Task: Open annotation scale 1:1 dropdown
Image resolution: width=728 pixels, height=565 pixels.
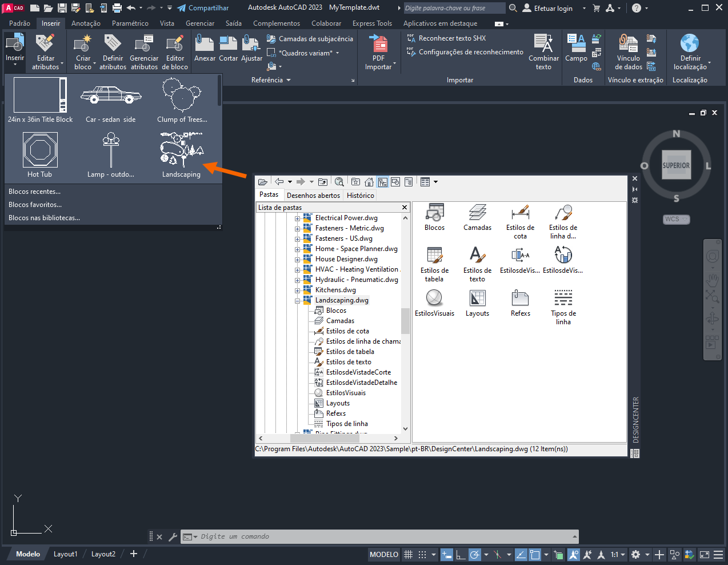Action: click(618, 555)
